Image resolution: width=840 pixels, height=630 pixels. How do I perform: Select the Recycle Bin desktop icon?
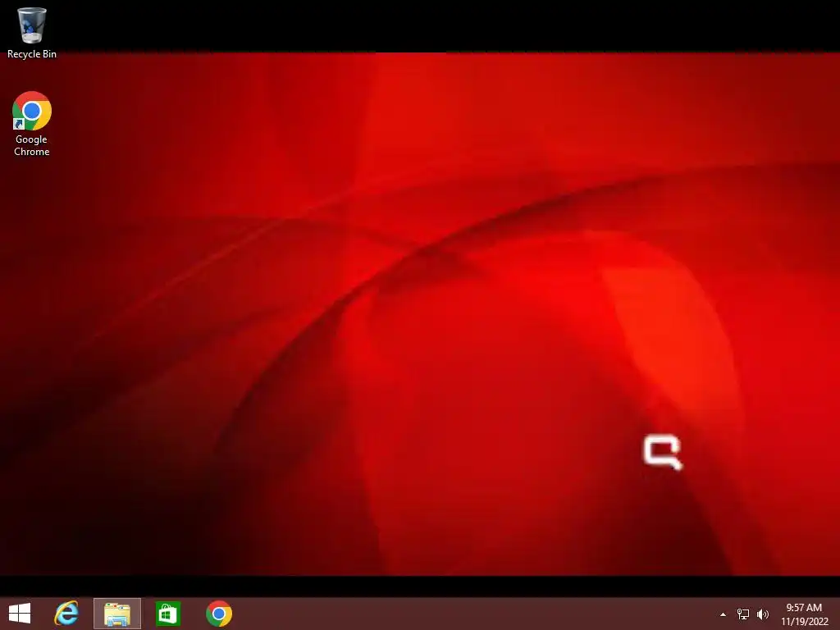point(32,32)
